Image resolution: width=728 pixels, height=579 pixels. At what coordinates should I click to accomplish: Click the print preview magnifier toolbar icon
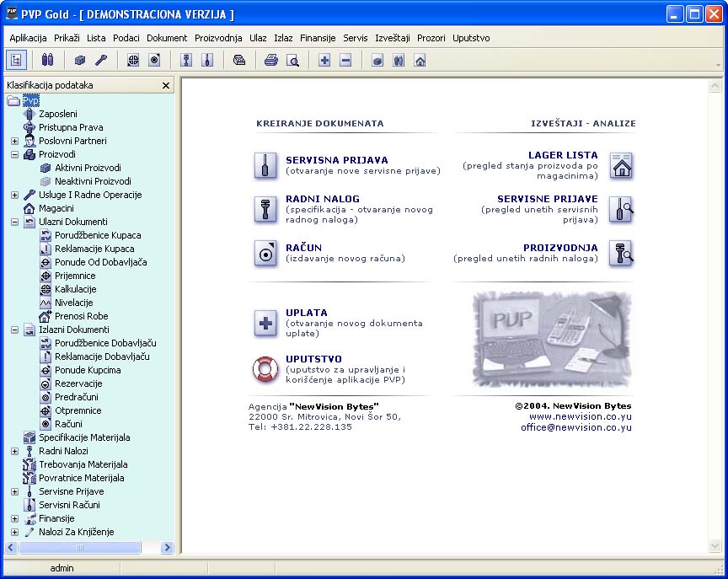click(x=292, y=60)
